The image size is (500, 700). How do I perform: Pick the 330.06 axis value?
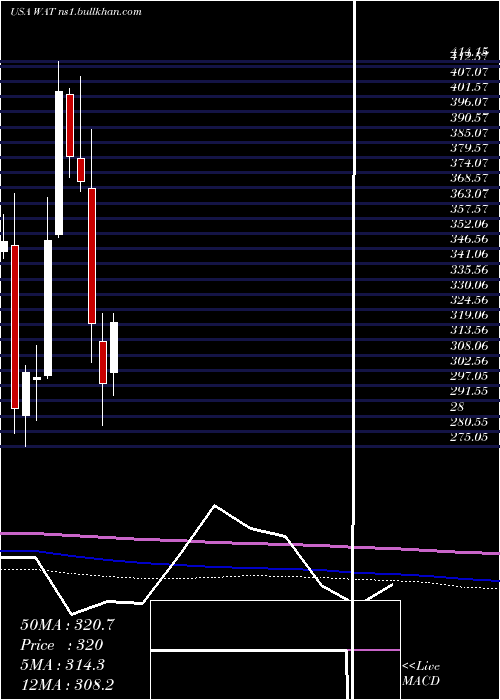469,285
